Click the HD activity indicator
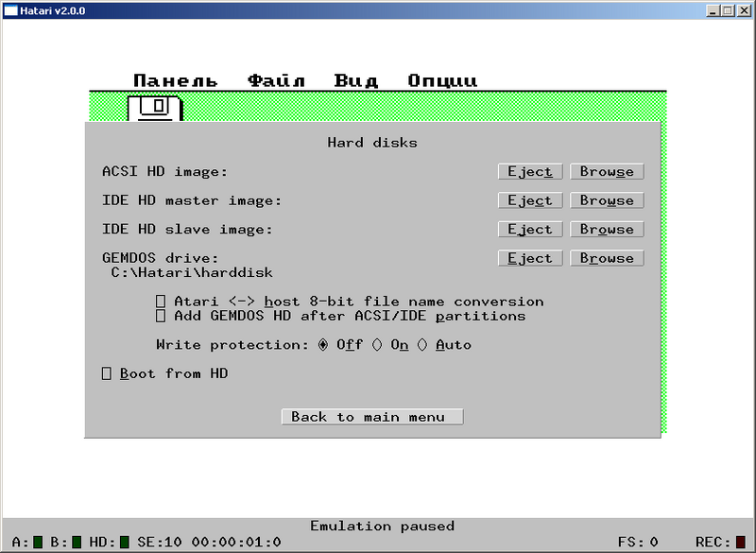Image resolution: width=756 pixels, height=553 pixels. 125,542
